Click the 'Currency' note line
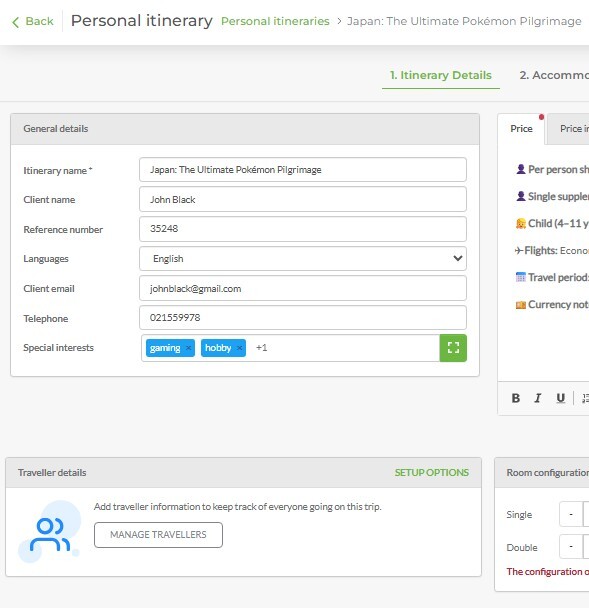Screen dimensions: 589x608 [552, 305]
